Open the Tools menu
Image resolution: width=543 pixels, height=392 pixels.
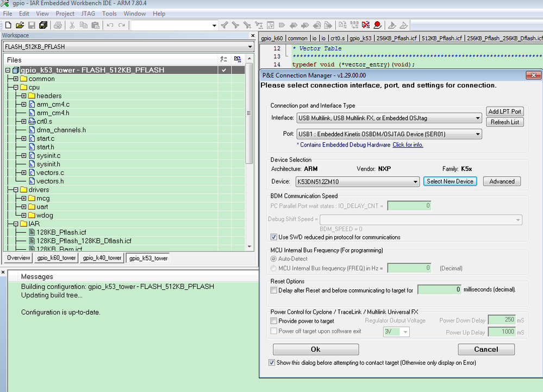(x=109, y=14)
